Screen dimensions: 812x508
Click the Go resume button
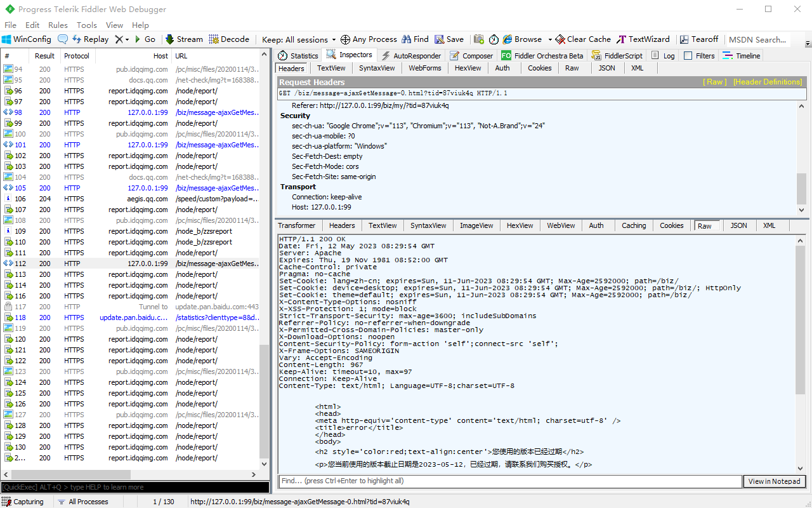click(x=145, y=39)
